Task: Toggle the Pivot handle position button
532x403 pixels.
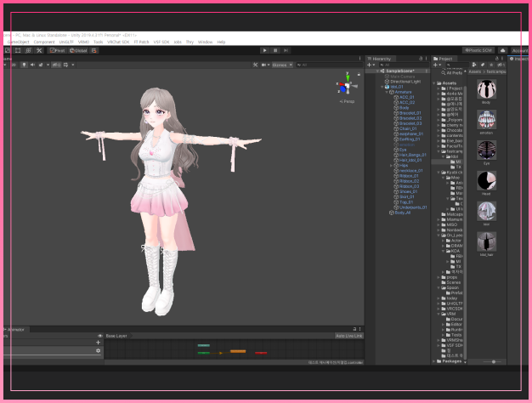Action: [x=57, y=50]
